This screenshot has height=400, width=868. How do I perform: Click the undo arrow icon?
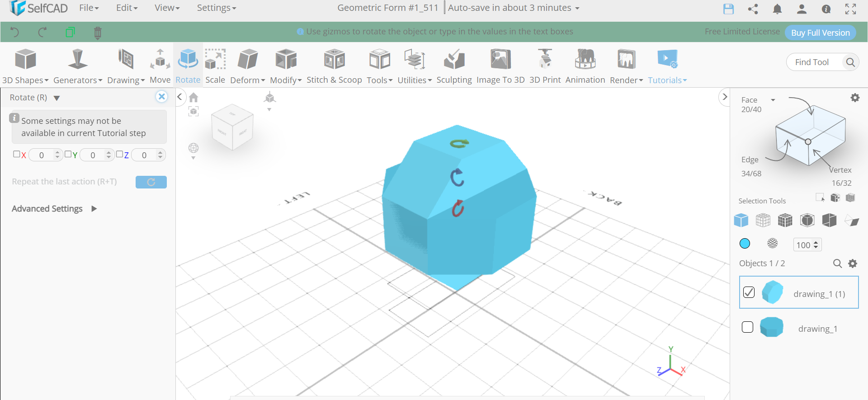point(15,32)
